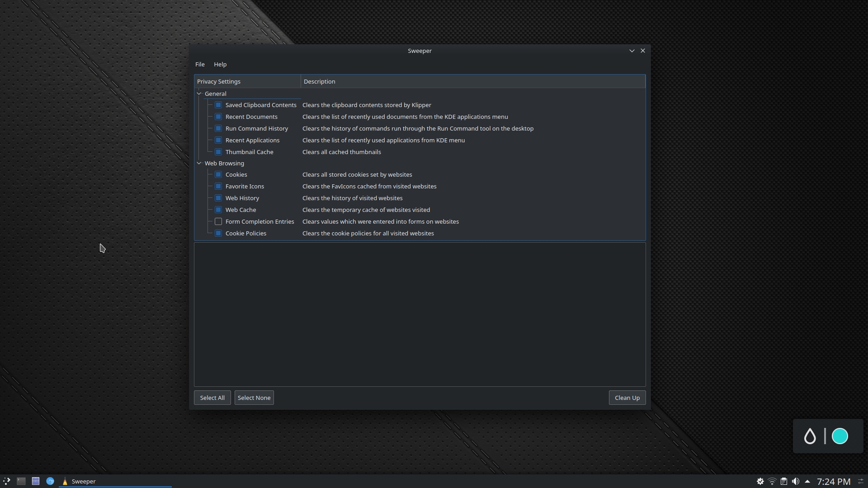Click the 7:24 PM clock
868x488 pixels.
click(834, 482)
